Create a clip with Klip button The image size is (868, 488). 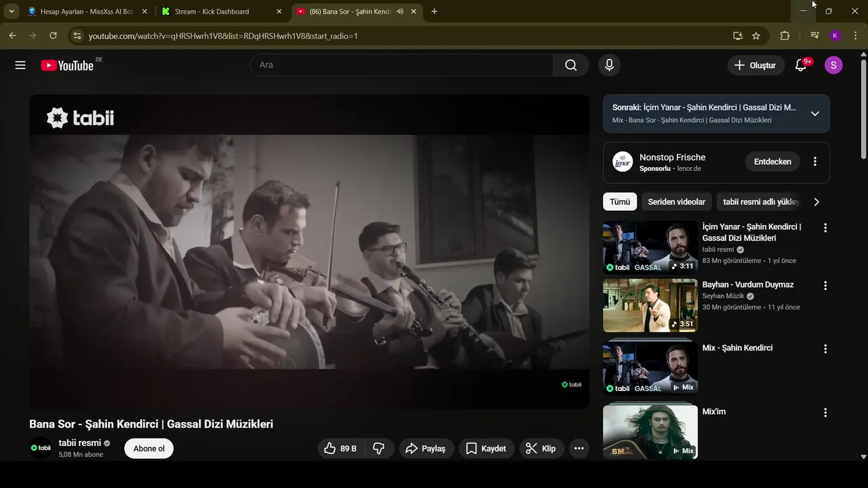click(x=541, y=449)
